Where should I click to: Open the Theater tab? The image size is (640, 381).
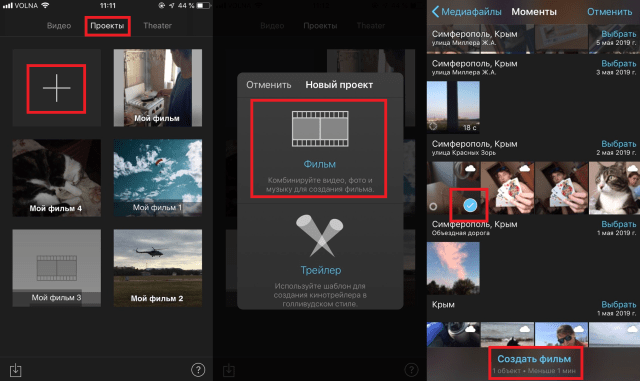coord(157,26)
